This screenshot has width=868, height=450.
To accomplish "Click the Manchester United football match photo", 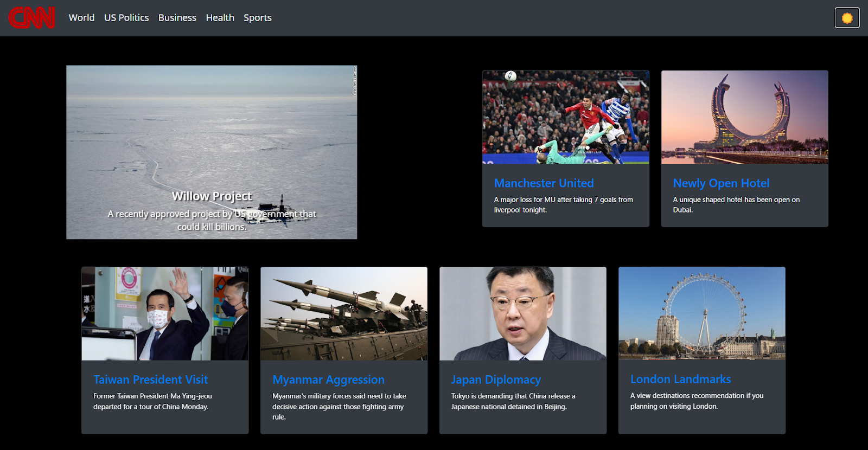I will [566, 117].
